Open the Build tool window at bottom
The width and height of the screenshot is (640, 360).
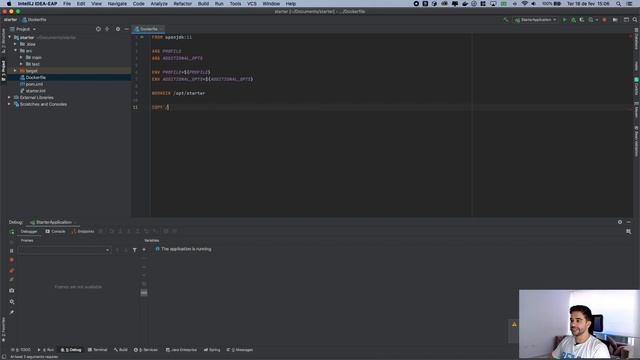point(121,350)
